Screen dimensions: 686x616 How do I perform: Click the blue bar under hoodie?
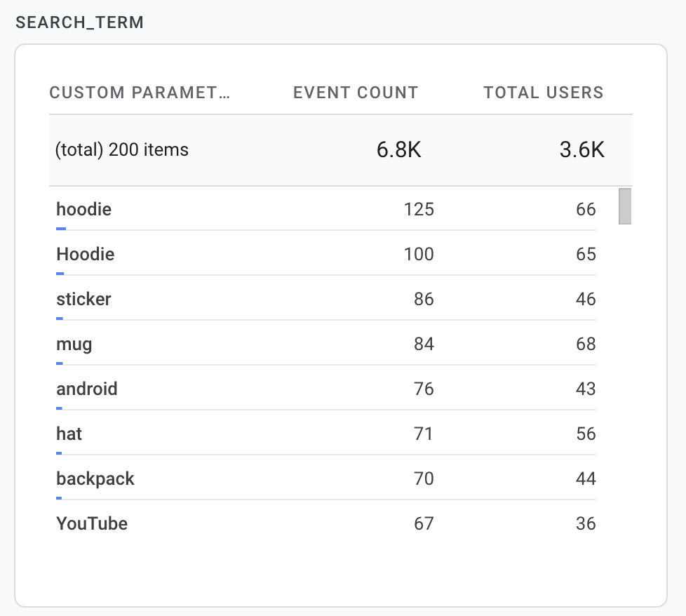pyautogui.click(x=60, y=228)
